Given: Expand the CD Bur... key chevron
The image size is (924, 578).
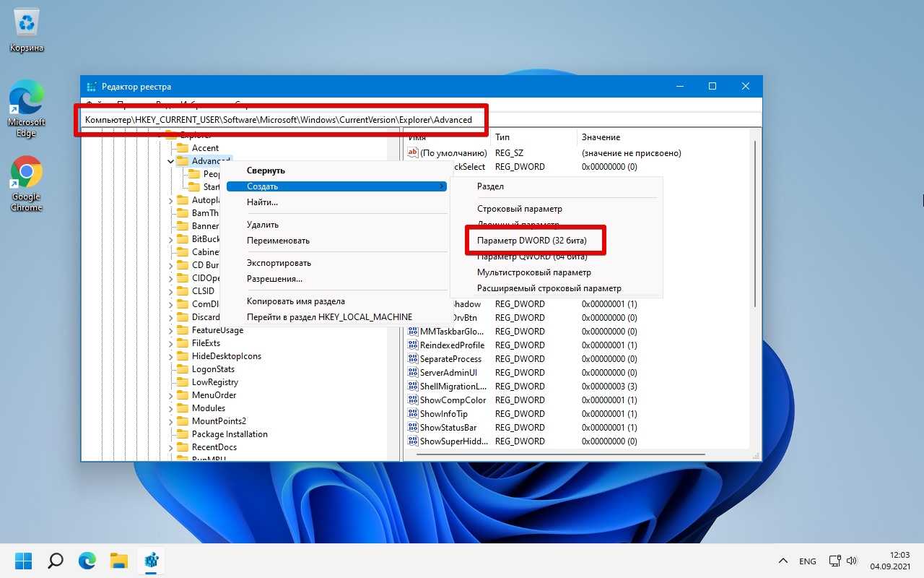Looking at the screenshot, I should tap(170, 265).
